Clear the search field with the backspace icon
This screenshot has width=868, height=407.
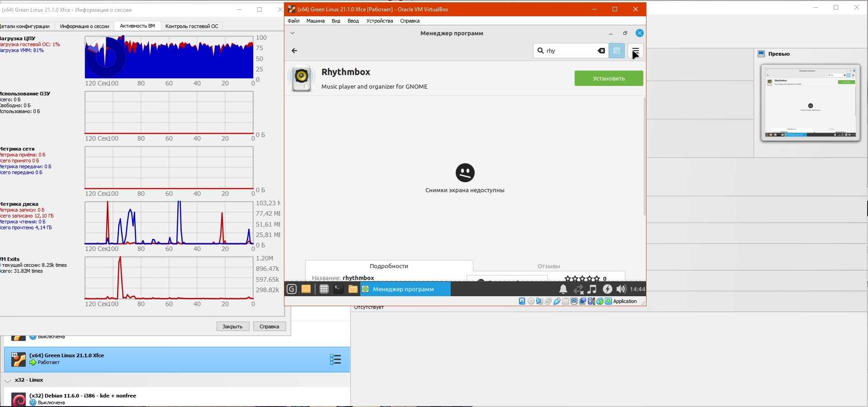pyautogui.click(x=601, y=51)
